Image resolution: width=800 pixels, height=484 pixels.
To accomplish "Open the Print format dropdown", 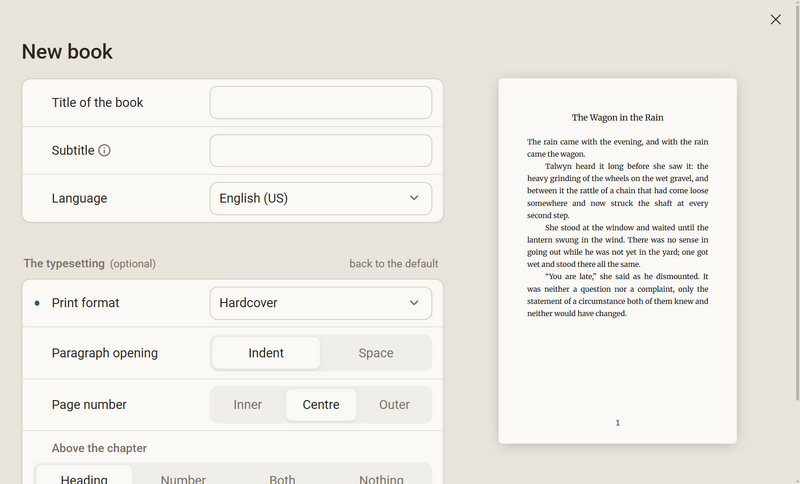I will [321, 303].
